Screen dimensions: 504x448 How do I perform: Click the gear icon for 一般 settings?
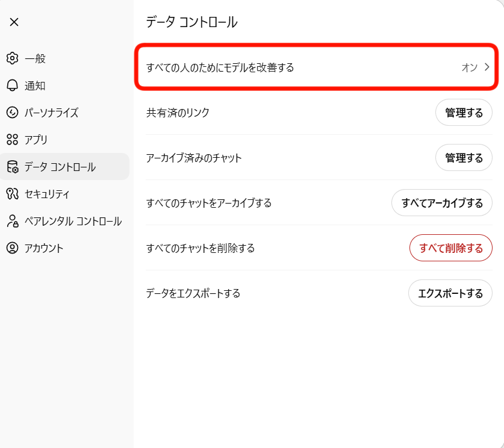click(x=12, y=58)
